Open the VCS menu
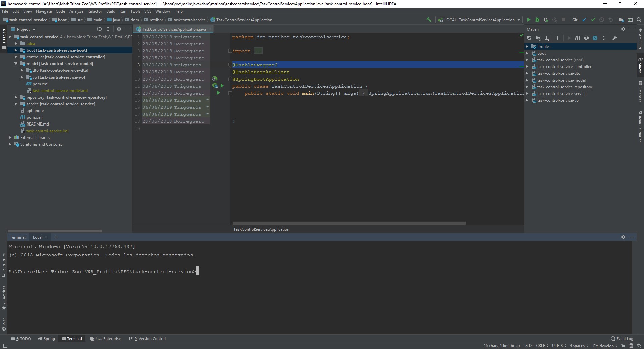 (x=148, y=11)
